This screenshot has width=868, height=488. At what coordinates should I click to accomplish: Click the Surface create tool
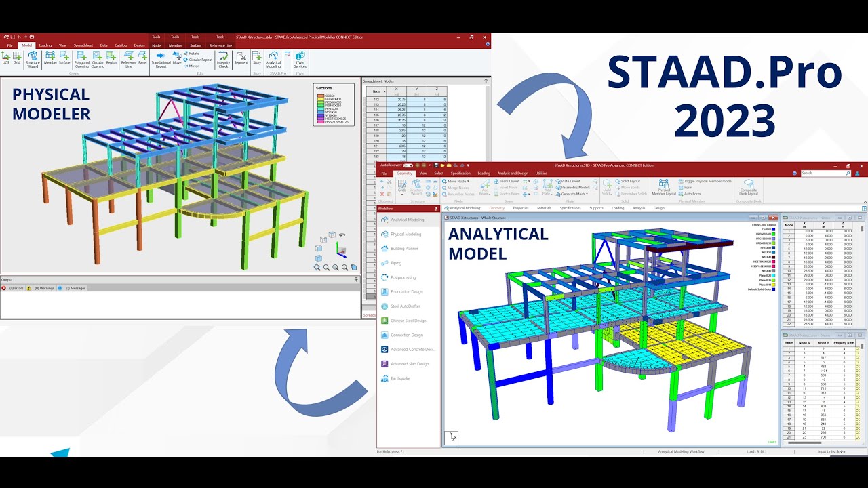click(x=64, y=58)
